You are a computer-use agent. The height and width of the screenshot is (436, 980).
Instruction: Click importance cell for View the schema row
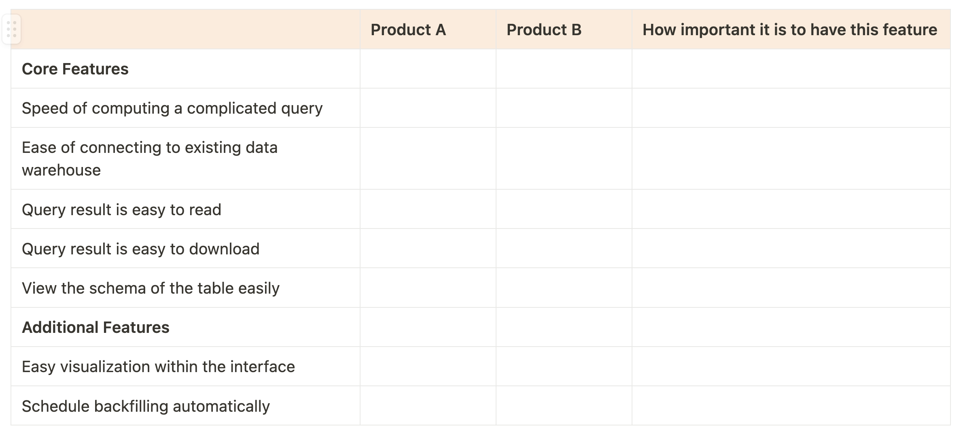(790, 288)
